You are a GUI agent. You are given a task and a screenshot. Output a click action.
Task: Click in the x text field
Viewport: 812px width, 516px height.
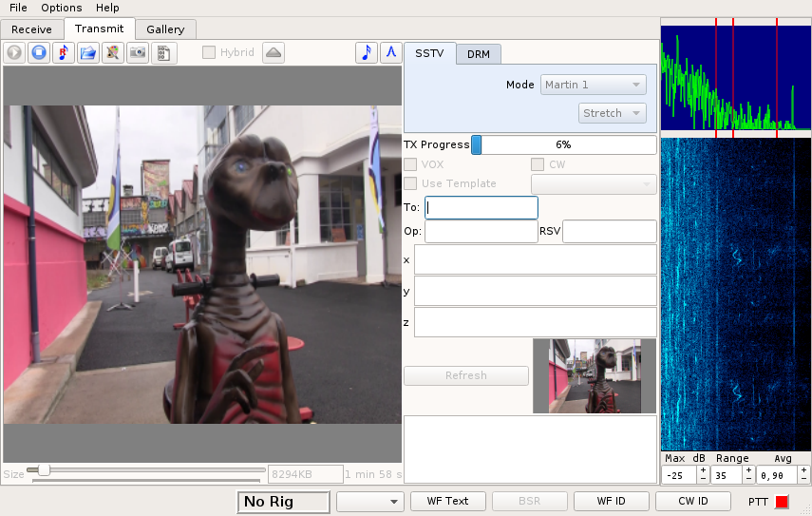536,259
